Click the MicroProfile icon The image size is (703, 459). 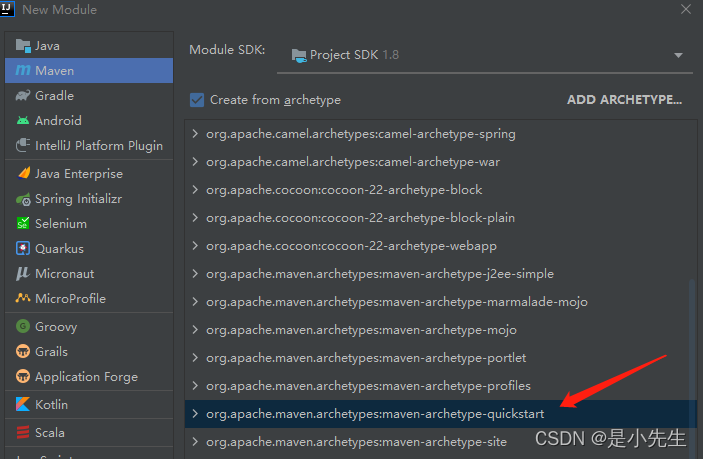[23, 298]
